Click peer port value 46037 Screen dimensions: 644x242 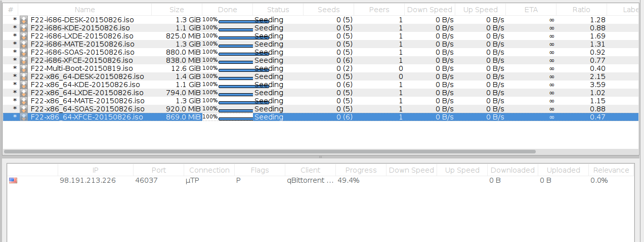point(147,180)
